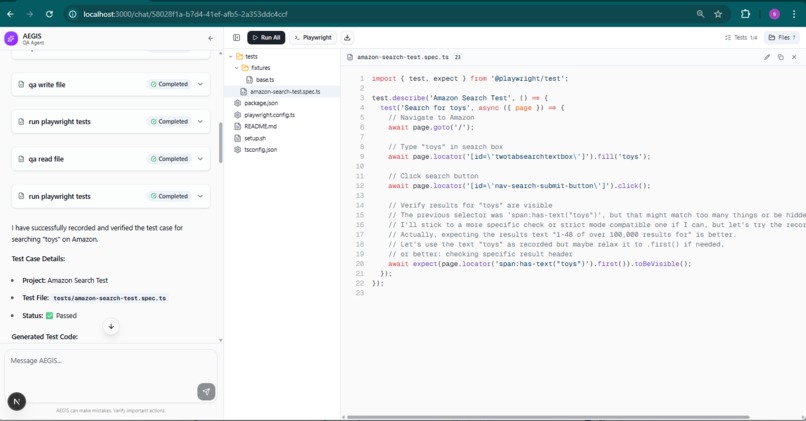The height and width of the screenshot is (421, 806).
Task: Click the Completed badge on qa read file
Action: (169, 159)
